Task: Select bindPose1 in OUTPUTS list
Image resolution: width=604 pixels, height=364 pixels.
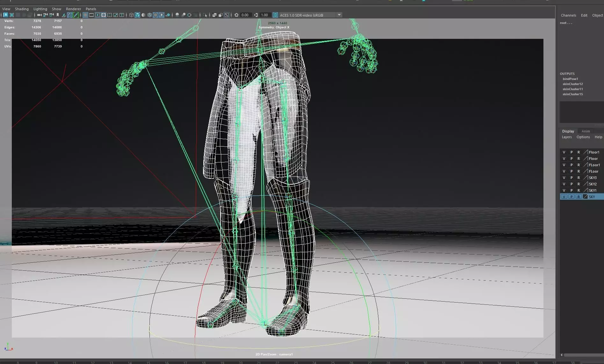Action: click(570, 79)
